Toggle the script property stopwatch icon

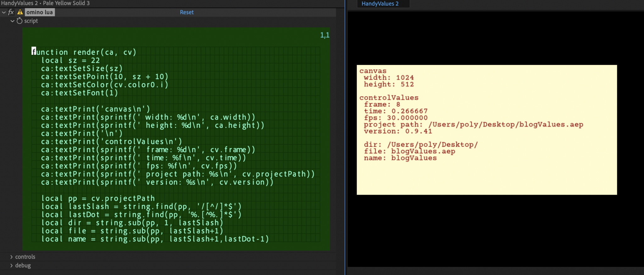coord(19,21)
